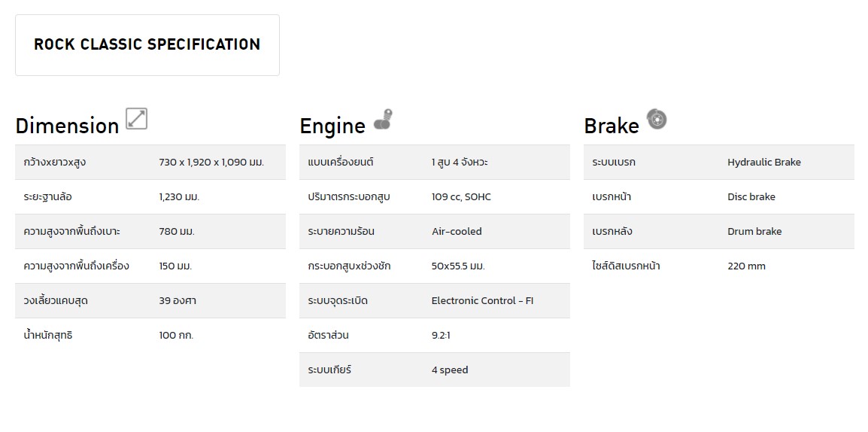
Task: Select the Drum brake value
Action: tap(754, 231)
